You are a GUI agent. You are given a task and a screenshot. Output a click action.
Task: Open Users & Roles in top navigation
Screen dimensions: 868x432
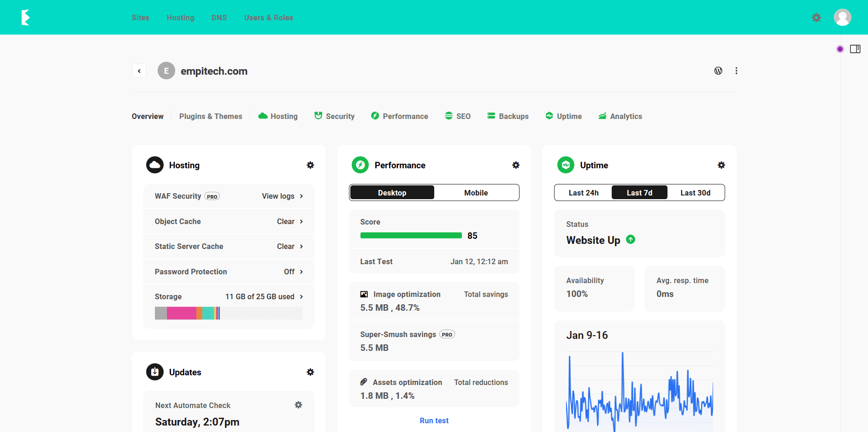point(269,18)
